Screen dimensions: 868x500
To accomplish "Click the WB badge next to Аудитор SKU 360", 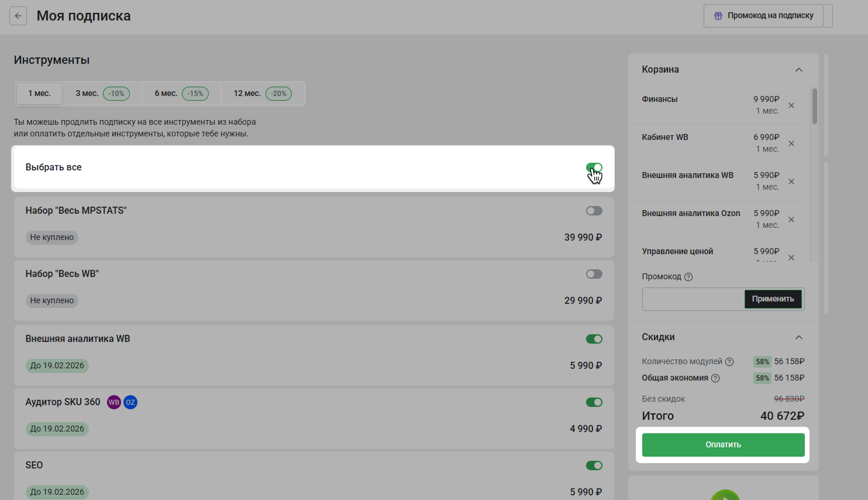I will pyautogui.click(x=114, y=402).
